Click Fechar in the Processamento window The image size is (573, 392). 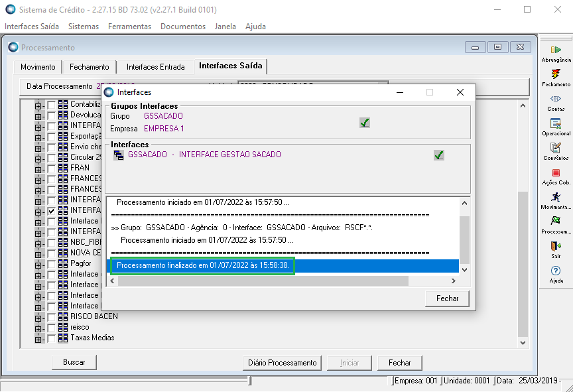point(399,363)
